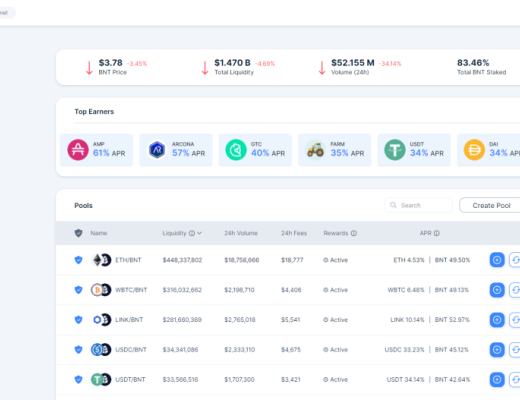Click the $18,777 fees cell
The image size is (520, 400).
[x=292, y=260]
